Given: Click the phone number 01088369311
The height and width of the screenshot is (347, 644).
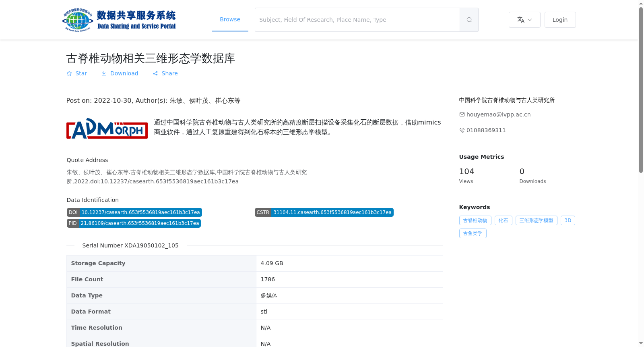Looking at the screenshot, I should (486, 130).
